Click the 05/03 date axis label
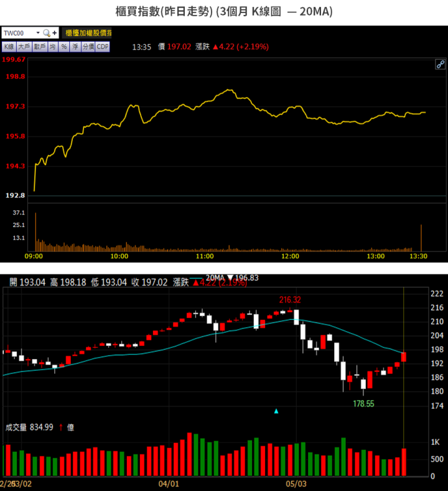The height and width of the screenshot is (491, 448). 296,484
